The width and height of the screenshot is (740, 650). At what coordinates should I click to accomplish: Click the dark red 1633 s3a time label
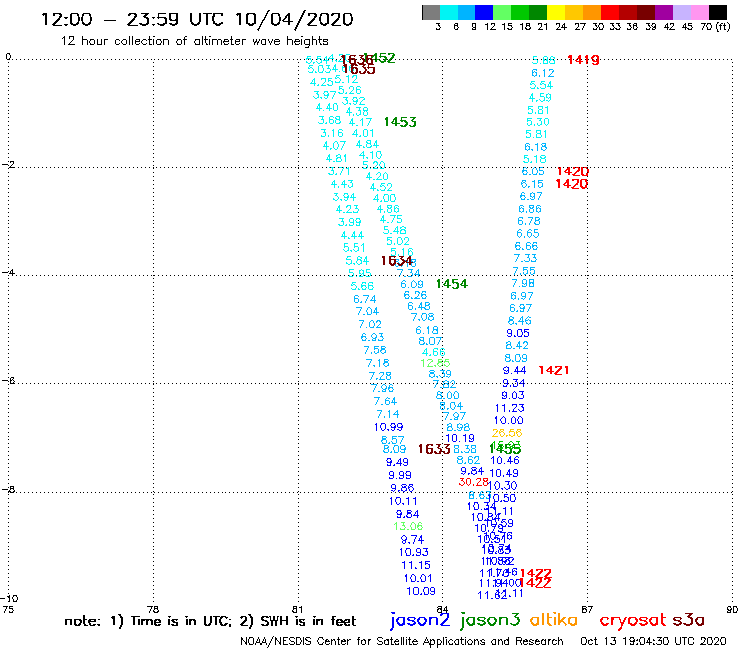pyautogui.click(x=434, y=449)
